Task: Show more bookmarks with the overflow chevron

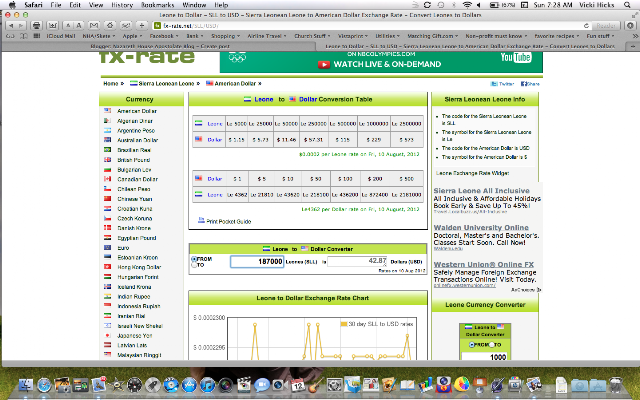Action: pos(636,36)
